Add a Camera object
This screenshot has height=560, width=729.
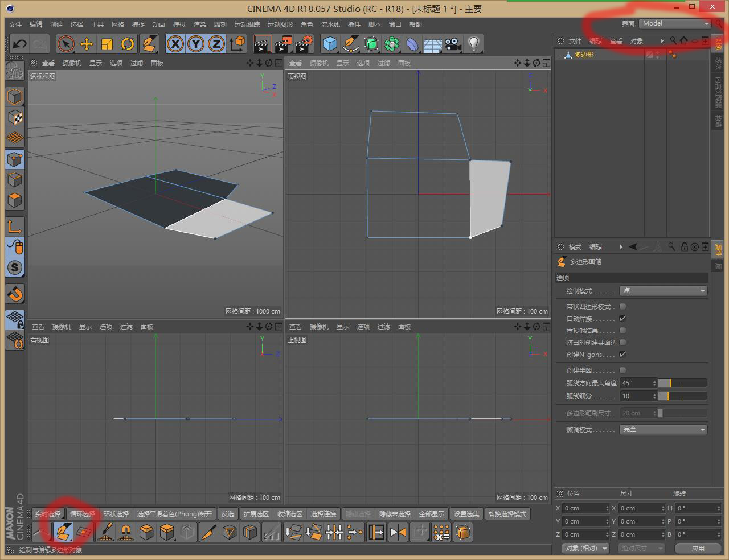pyautogui.click(x=453, y=44)
